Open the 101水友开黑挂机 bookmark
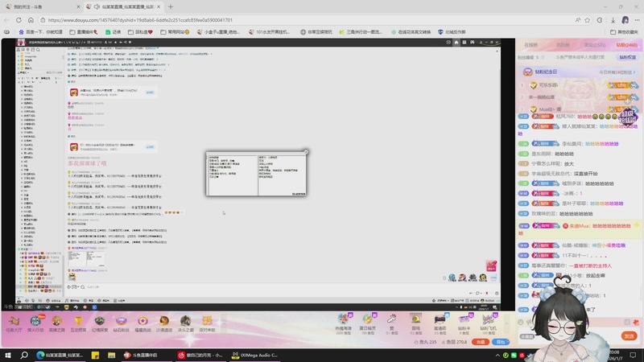Image resolution: width=644 pixels, height=362 pixels. [x=270, y=31]
